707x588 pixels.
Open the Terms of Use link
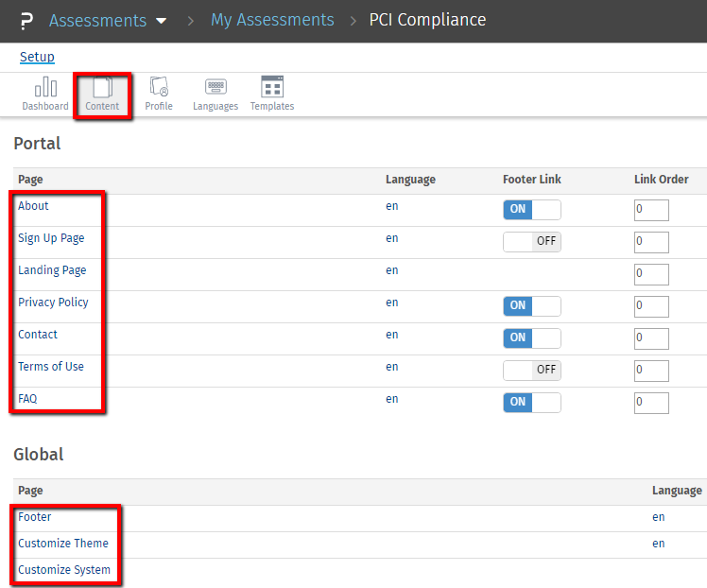[x=51, y=367]
